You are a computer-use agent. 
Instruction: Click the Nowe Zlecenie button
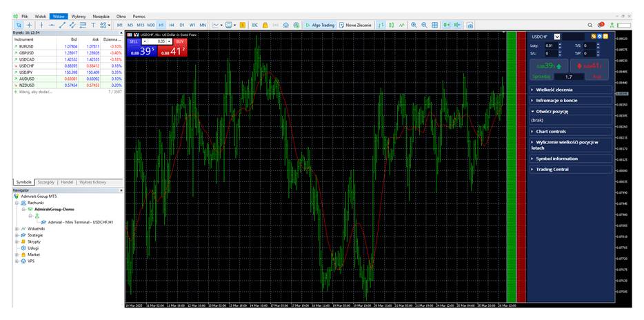[x=355, y=25]
